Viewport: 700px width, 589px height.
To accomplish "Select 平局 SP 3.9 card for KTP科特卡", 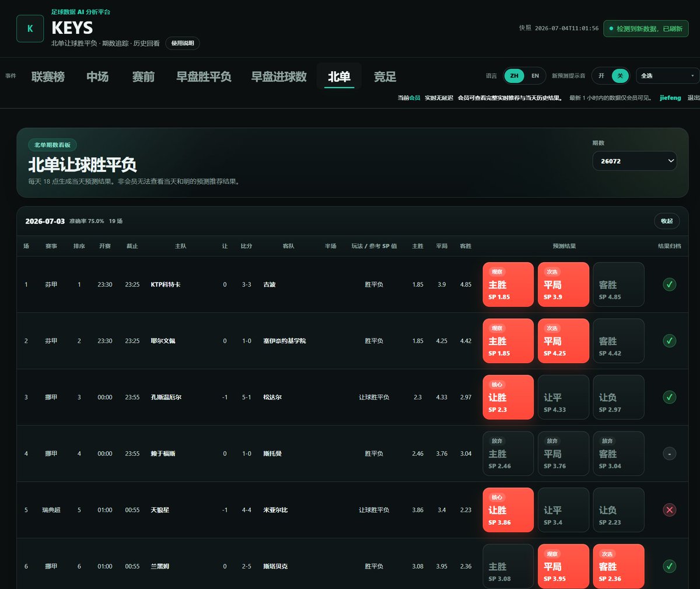I will [x=563, y=284].
